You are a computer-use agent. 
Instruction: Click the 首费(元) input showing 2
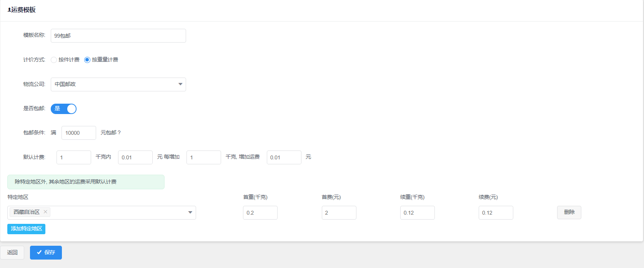(x=339, y=213)
